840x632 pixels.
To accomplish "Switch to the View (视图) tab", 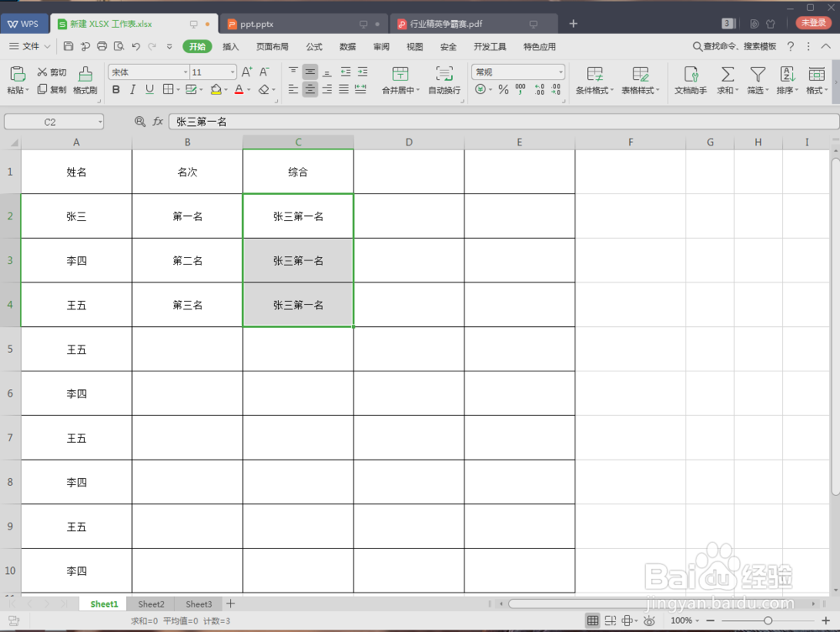I will coord(415,46).
